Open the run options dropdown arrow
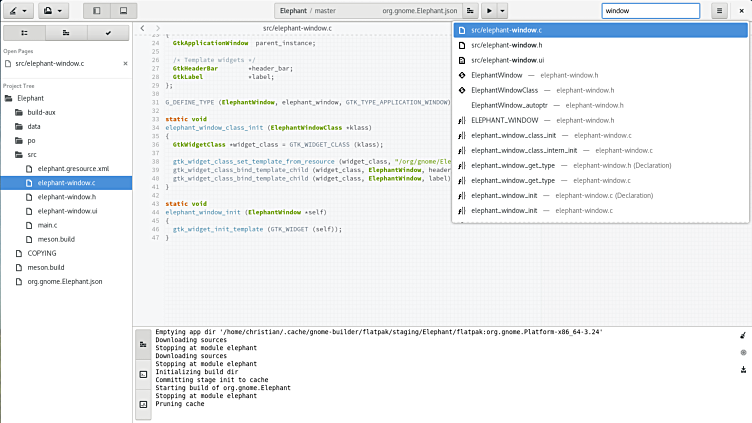This screenshot has height=423, width=752. click(503, 10)
